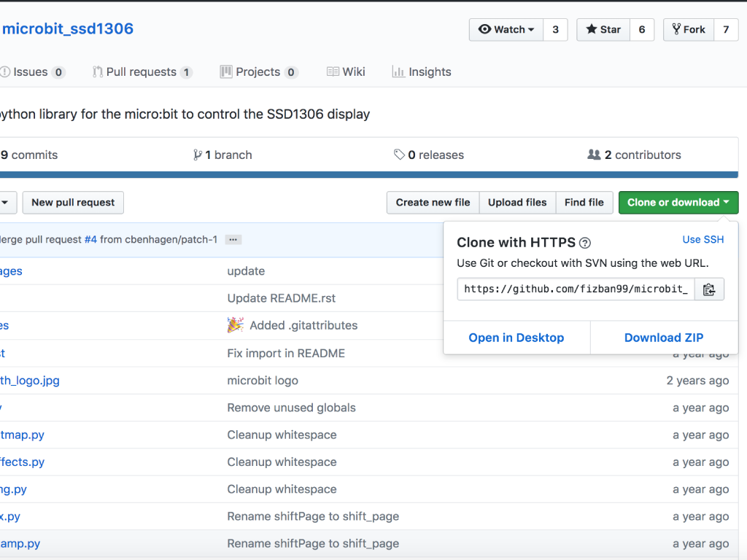Star this repository
The height and width of the screenshot is (560, 747).
603,29
